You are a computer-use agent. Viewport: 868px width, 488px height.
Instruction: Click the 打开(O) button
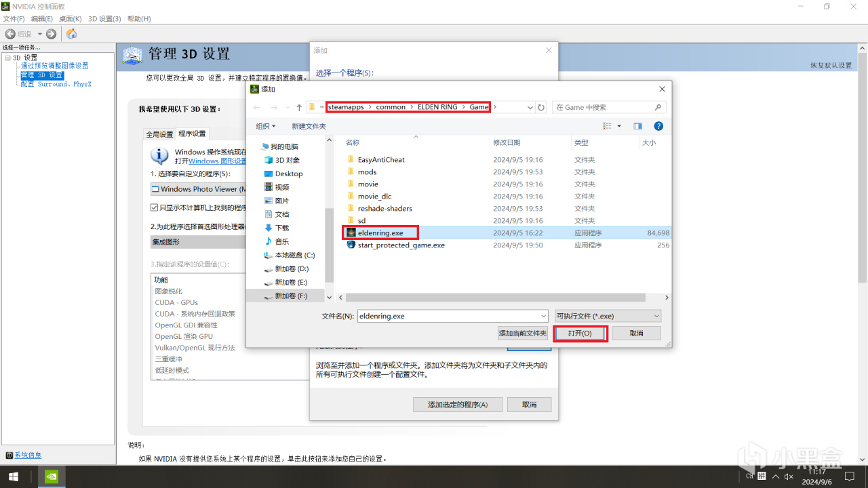click(x=580, y=333)
